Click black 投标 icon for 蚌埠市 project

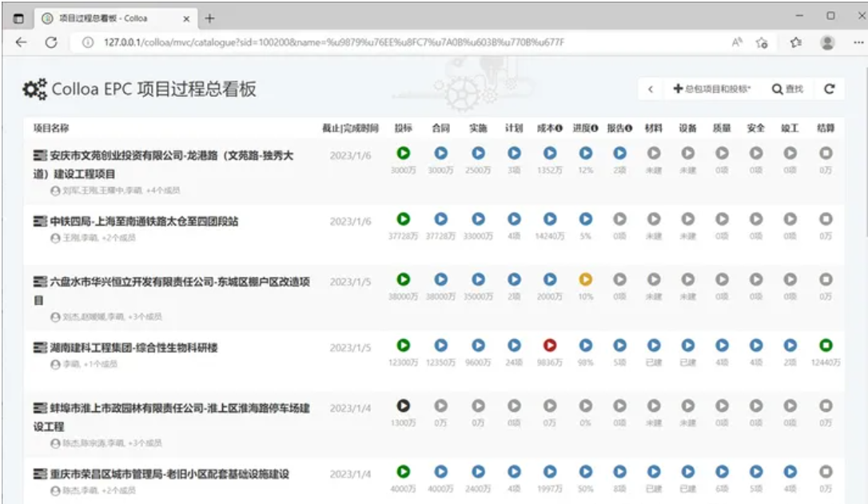coord(404,406)
